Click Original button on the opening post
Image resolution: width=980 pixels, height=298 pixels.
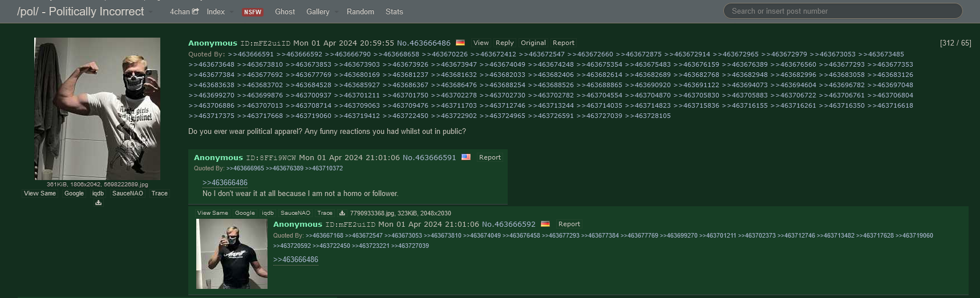[533, 43]
